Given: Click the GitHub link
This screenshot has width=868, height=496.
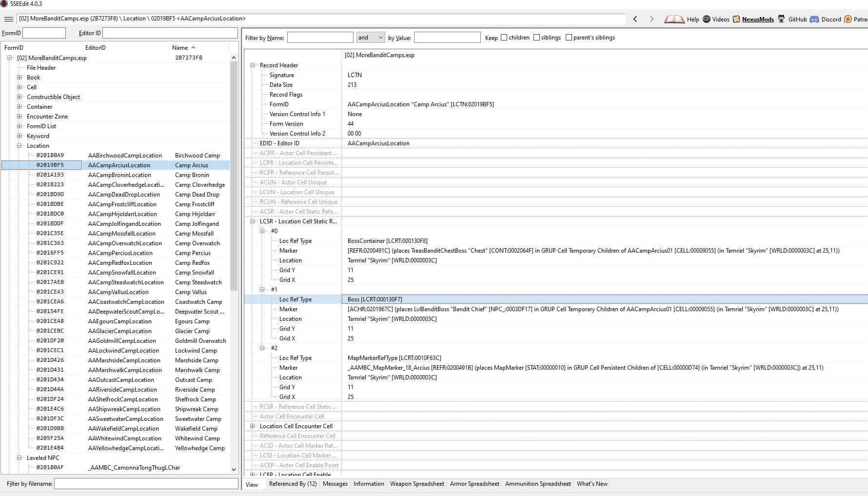Looking at the screenshot, I should tap(797, 20).
